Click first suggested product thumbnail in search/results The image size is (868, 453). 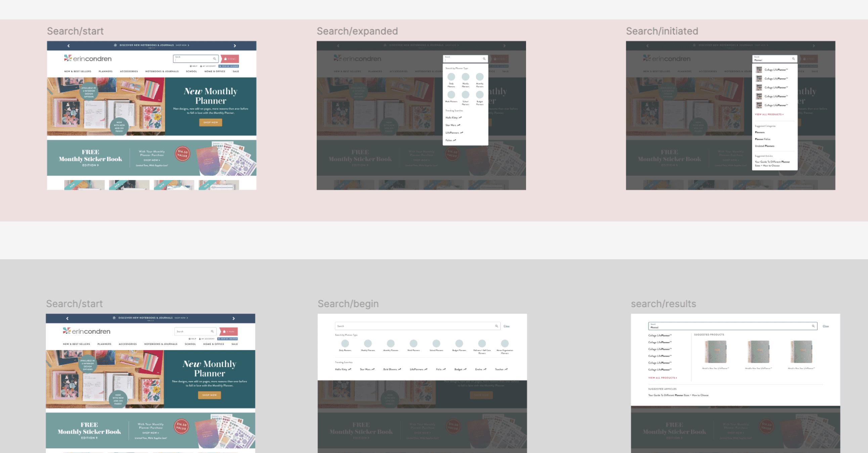(715, 352)
